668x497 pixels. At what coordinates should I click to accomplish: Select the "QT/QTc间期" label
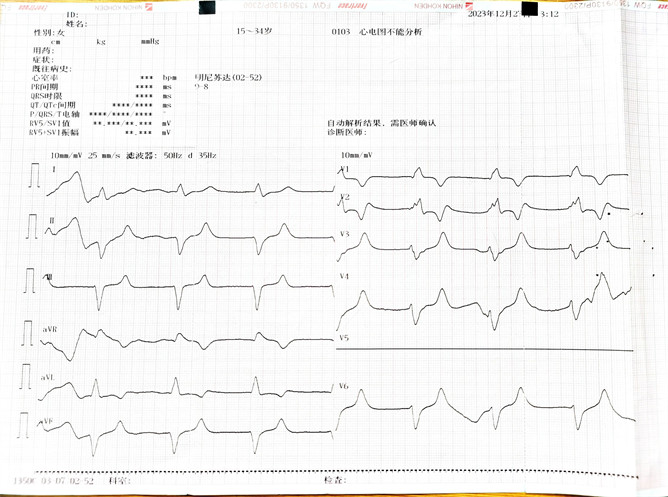tap(53, 105)
